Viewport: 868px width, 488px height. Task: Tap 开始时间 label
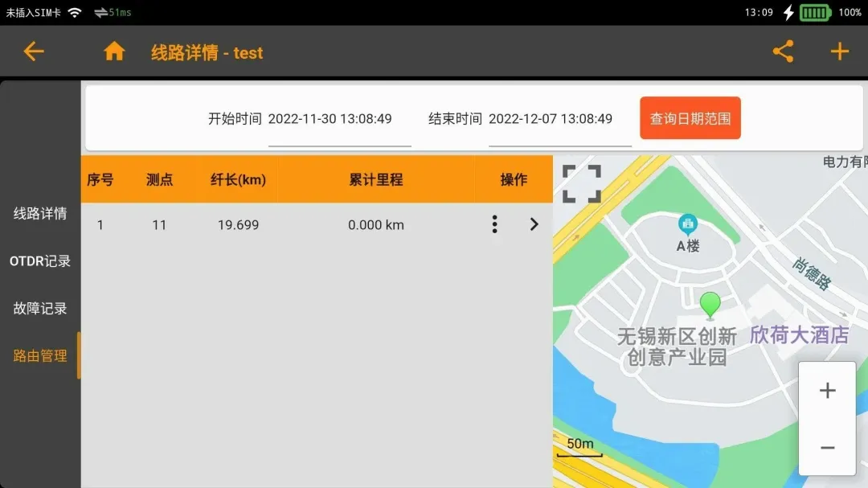click(235, 118)
